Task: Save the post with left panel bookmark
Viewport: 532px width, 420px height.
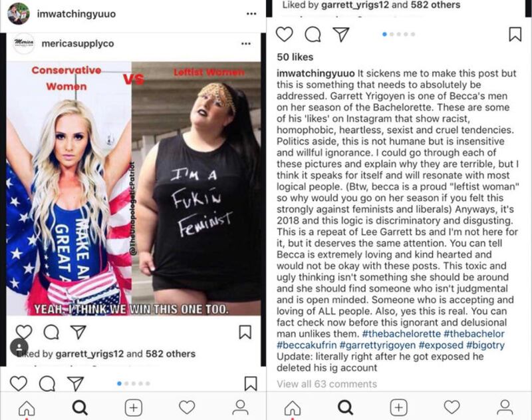Action: point(251,383)
